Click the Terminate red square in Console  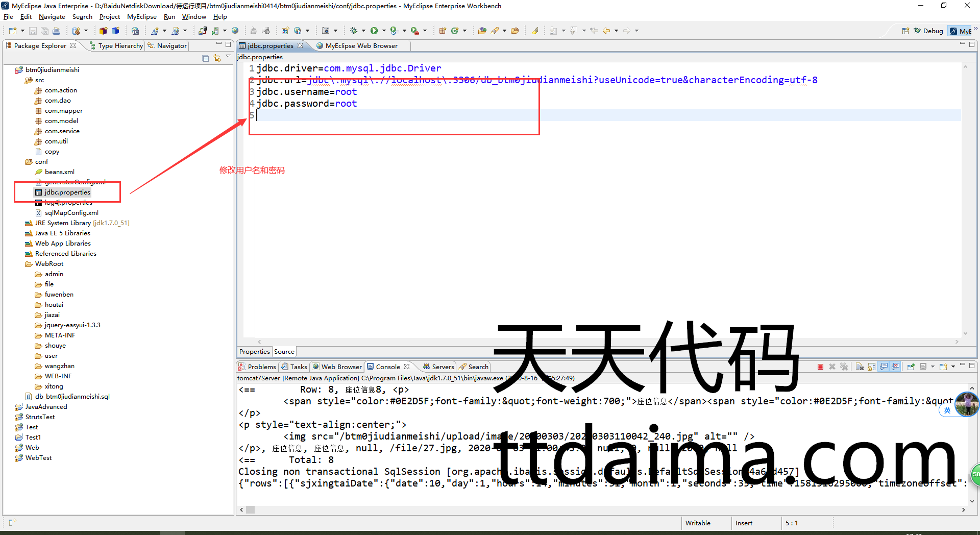point(820,367)
